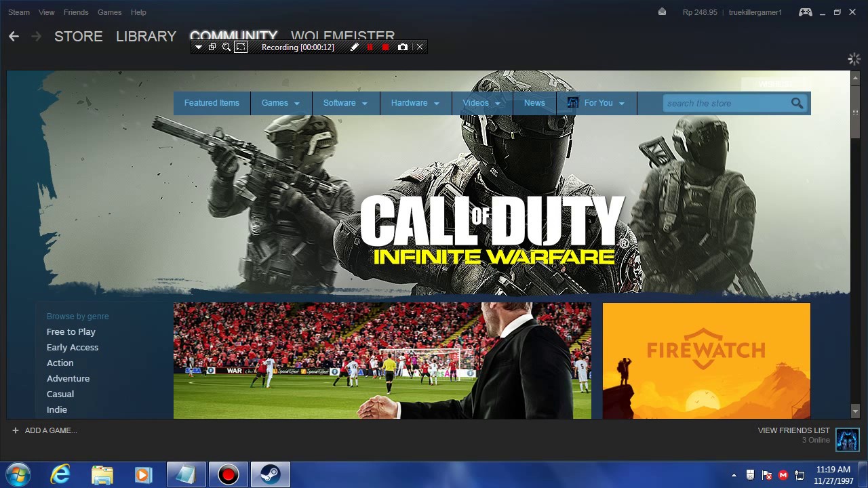Click the recorder window-restore icon
This screenshot has height=488, width=868.
point(212,47)
